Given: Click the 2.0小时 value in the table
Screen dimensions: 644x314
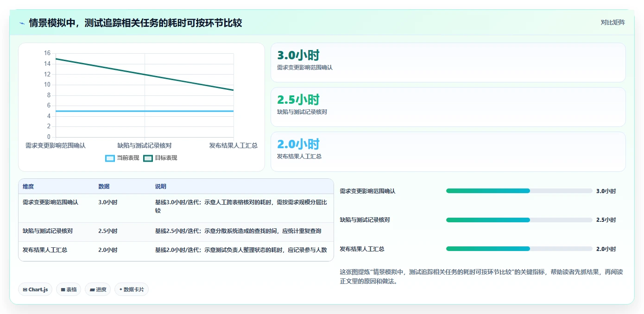Looking at the screenshot, I should [x=108, y=250].
